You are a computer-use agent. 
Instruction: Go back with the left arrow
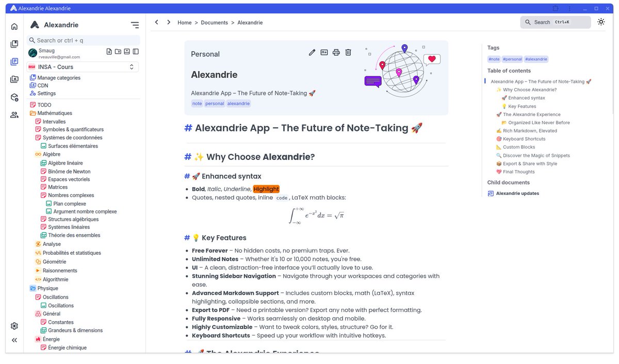pos(157,22)
